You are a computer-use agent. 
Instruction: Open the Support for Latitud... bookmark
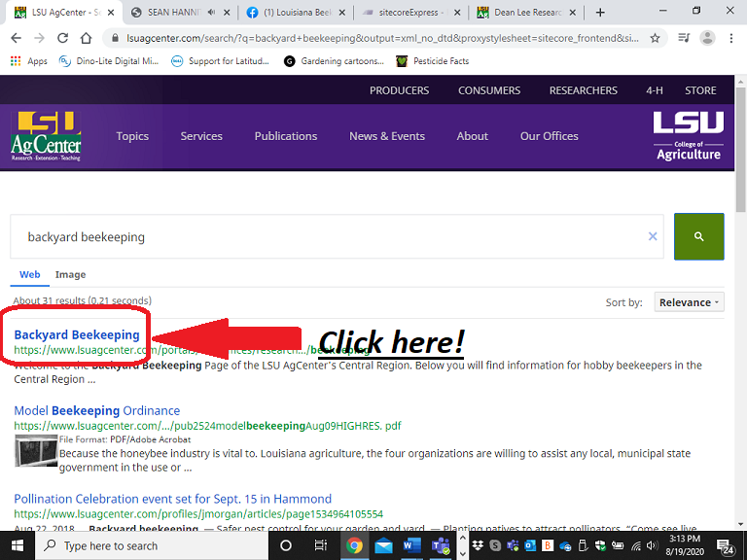(x=220, y=61)
